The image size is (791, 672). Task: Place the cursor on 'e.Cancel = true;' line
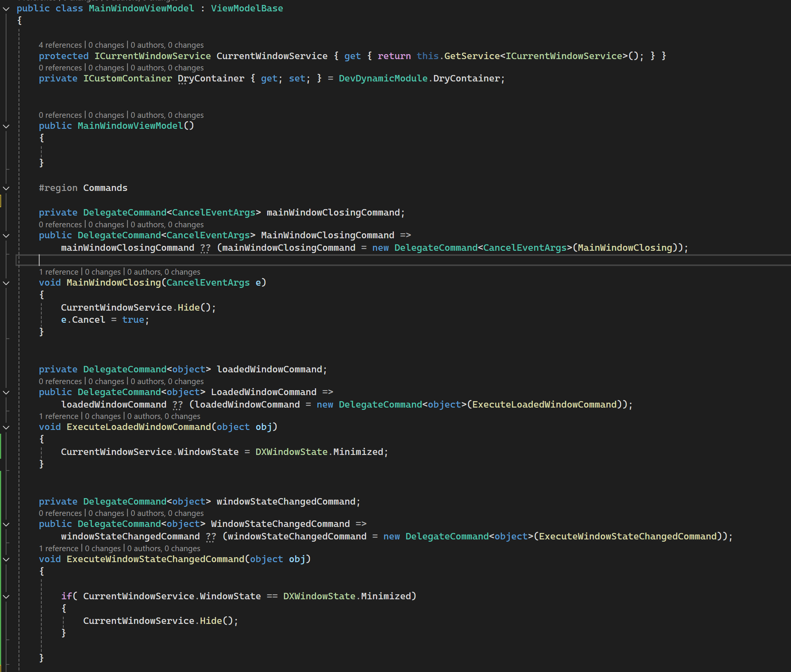pyautogui.click(x=105, y=320)
